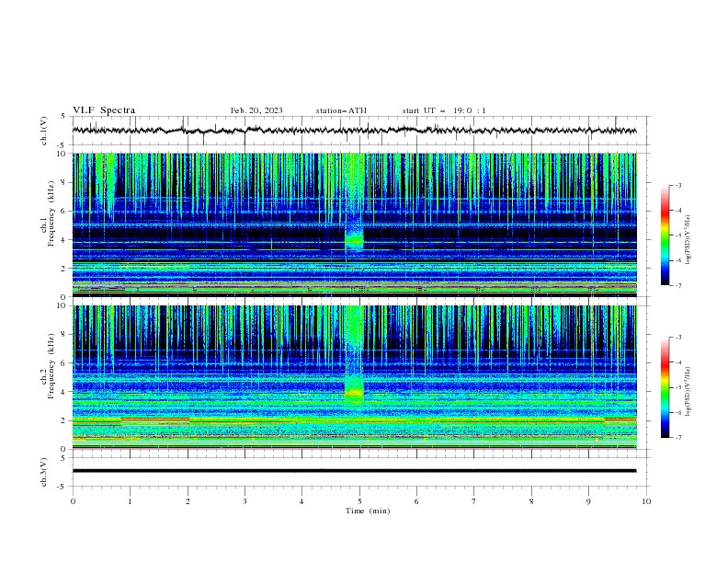This screenshot has height=563, width=728.
Task: Click the time axis tick label '2'
Action: coord(188,501)
